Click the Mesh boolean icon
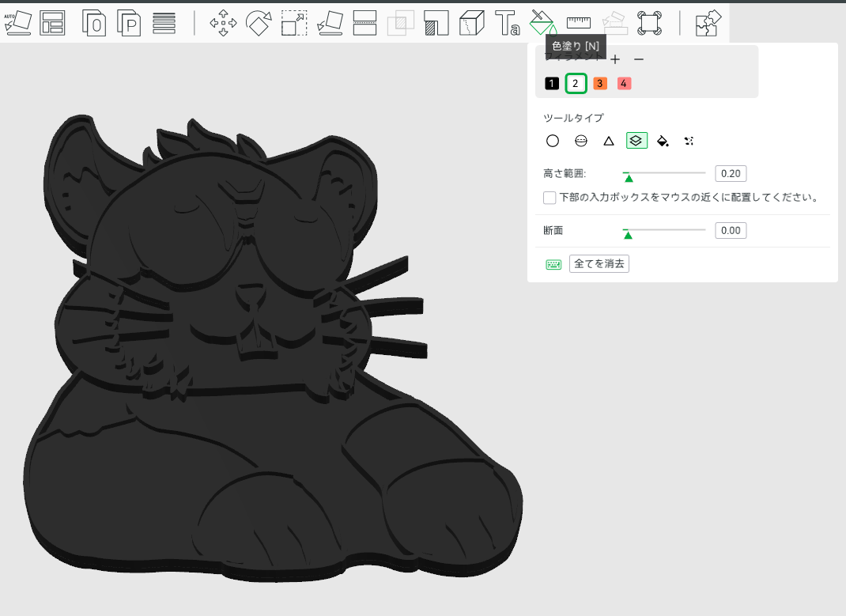Screen dimensions: 846x616 (400, 23)
